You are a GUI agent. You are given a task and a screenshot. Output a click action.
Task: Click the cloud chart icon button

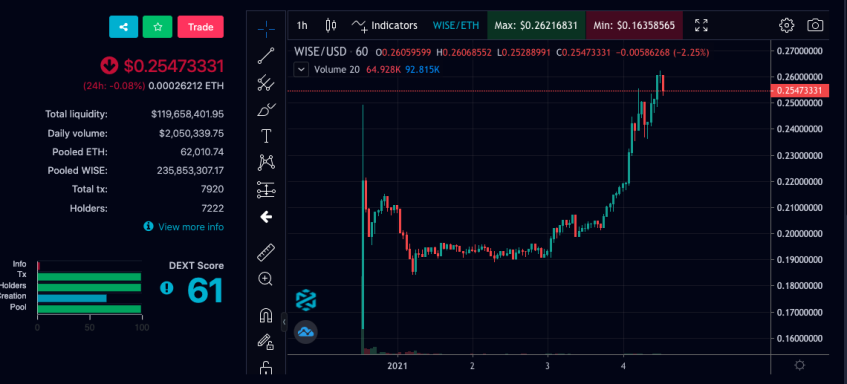(x=306, y=332)
